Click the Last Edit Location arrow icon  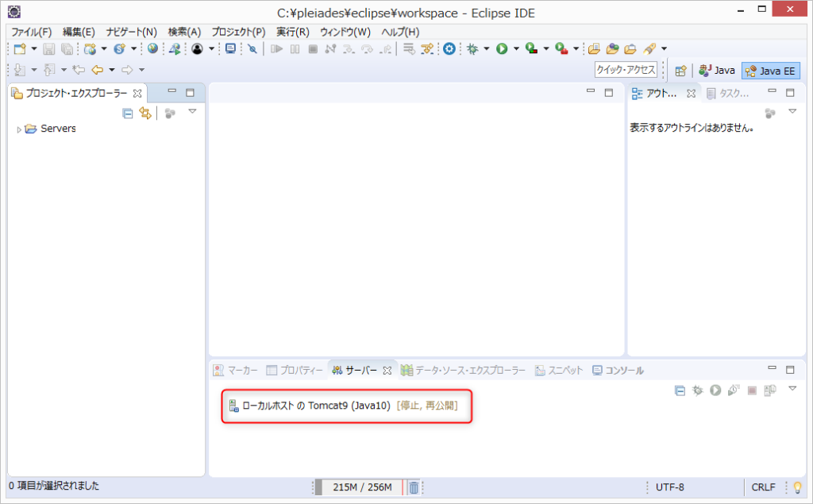pyautogui.click(x=79, y=70)
